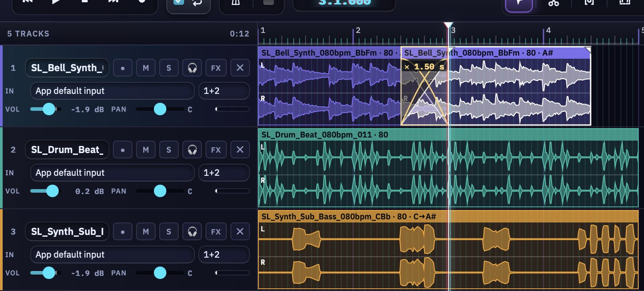Enable headphone monitoring on SL_Bell_Synth track

pyautogui.click(x=192, y=68)
